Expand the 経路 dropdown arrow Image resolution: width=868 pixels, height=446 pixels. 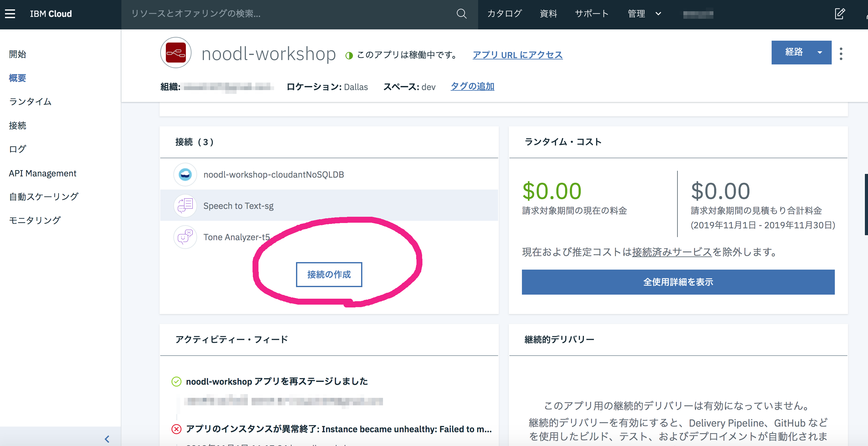pos(820,53)
